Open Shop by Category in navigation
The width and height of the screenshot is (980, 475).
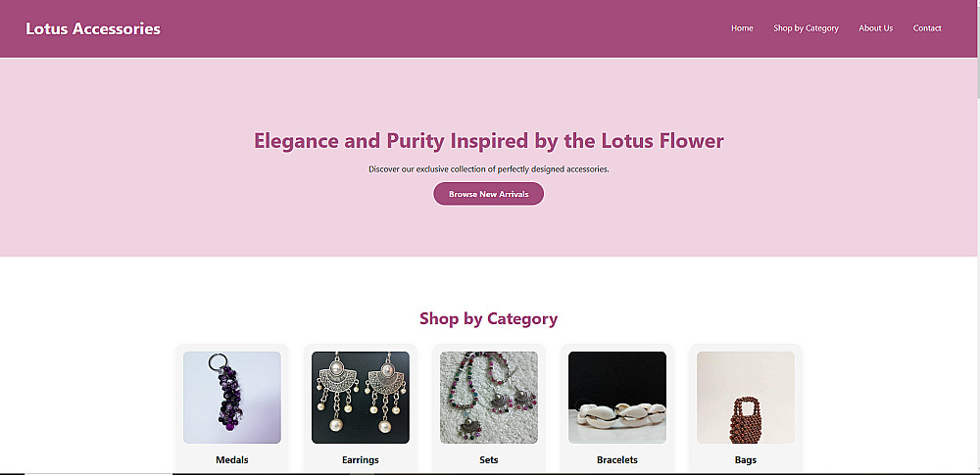[x=806, y=28]
